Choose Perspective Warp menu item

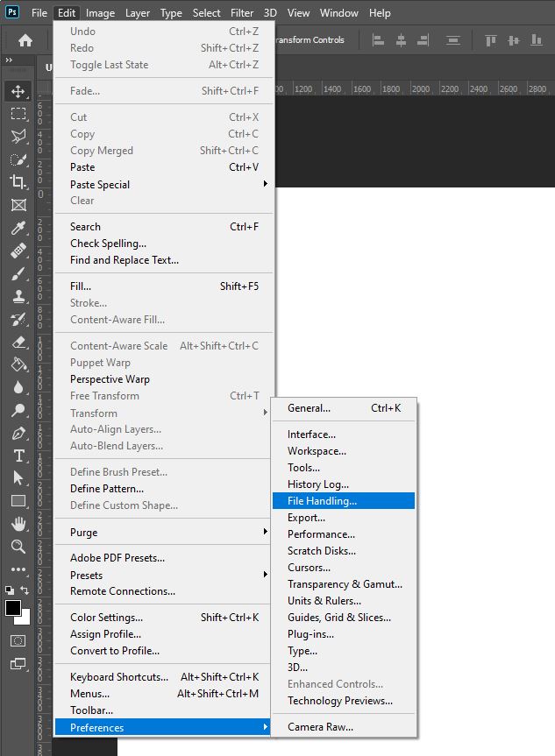pos(164,379)
